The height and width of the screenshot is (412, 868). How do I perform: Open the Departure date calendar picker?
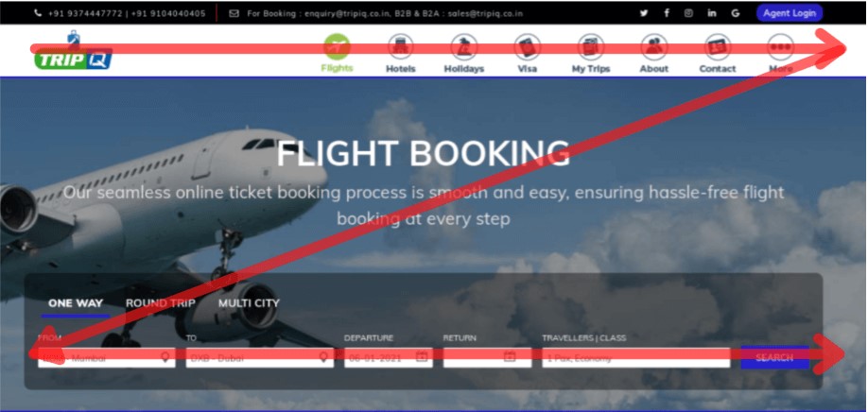pos(422,356)
